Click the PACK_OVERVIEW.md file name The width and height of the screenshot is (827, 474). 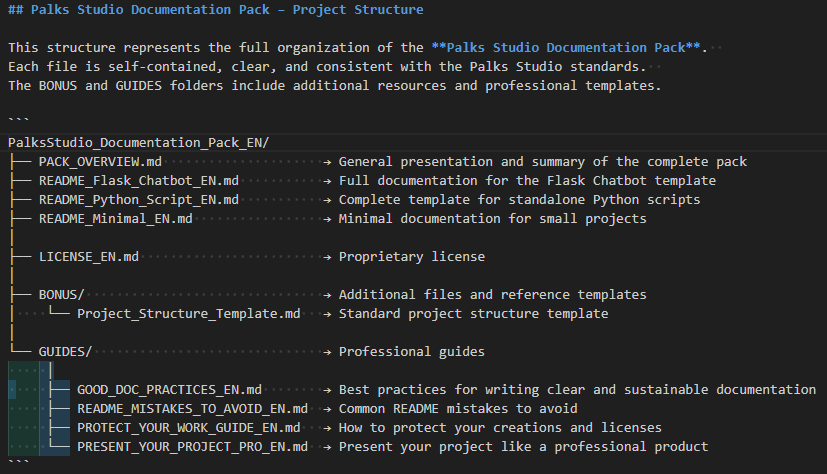pos(100,162)
